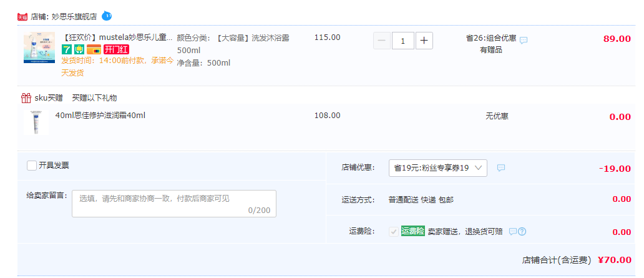Viewport: 644px width, 278px height.
Task: Open the blue Wangwang chat icon
Action: 107,16
